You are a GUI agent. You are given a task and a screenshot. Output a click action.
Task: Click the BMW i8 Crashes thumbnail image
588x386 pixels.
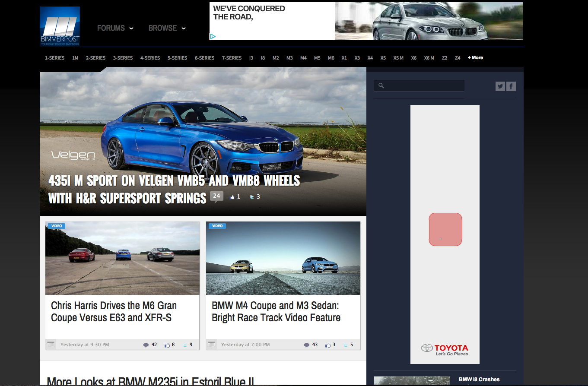[413, 381]
